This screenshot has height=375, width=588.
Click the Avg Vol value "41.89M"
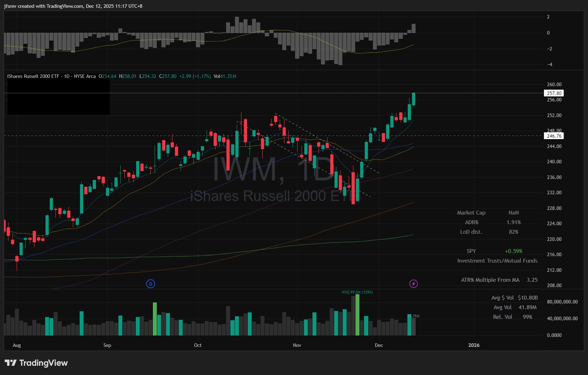point(528,307)
